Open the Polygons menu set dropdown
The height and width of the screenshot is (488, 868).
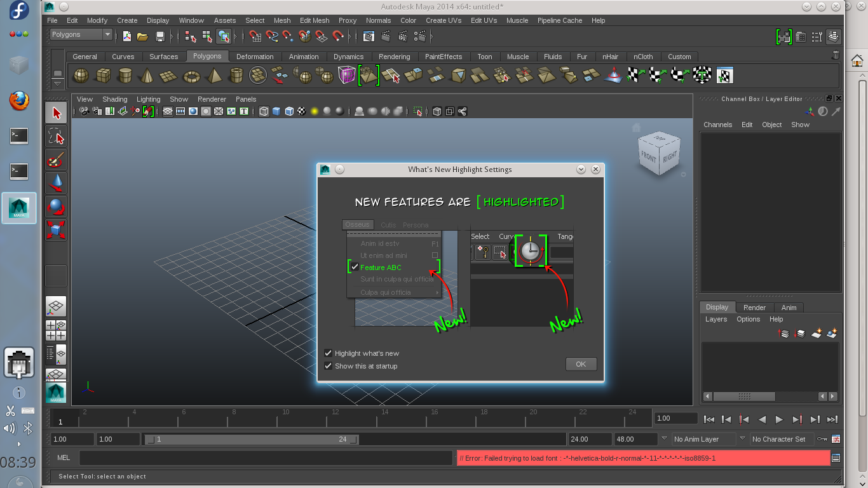[81, 34]
